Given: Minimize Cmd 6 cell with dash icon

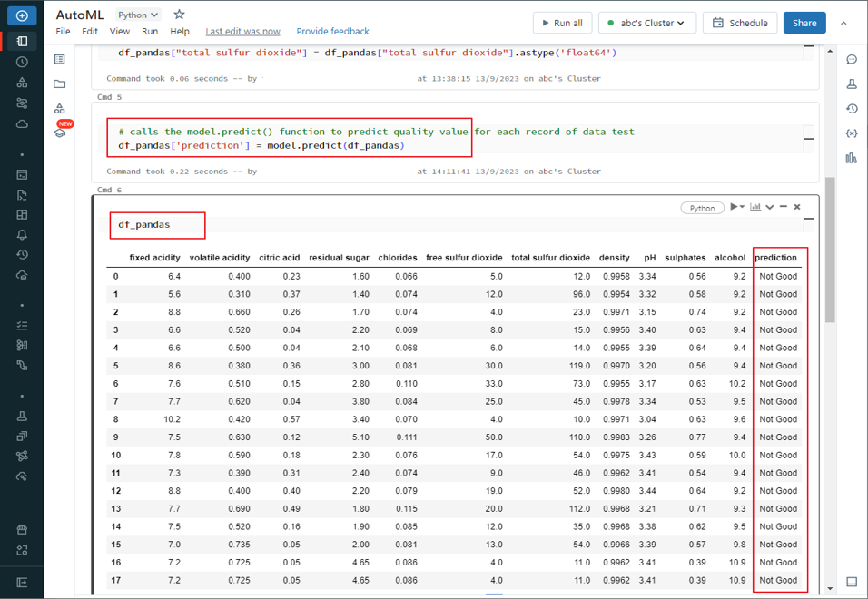Looking at the screenshot, I should pos(784,207).
